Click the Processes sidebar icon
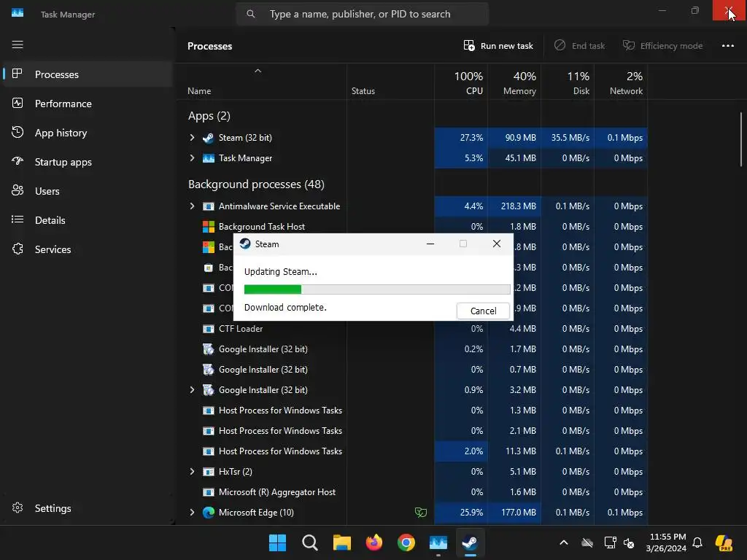The image size is (747, 560). (x=18, y=74)
